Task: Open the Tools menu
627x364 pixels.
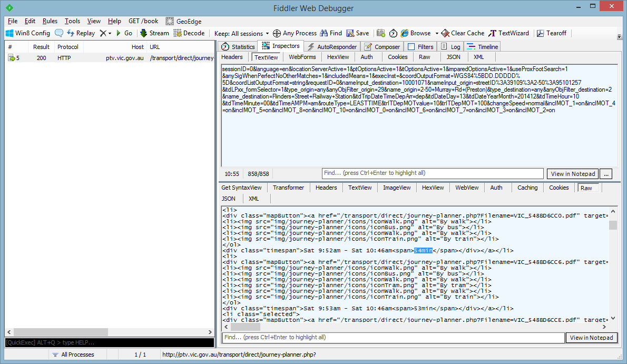Action: (x=72, y=21)
